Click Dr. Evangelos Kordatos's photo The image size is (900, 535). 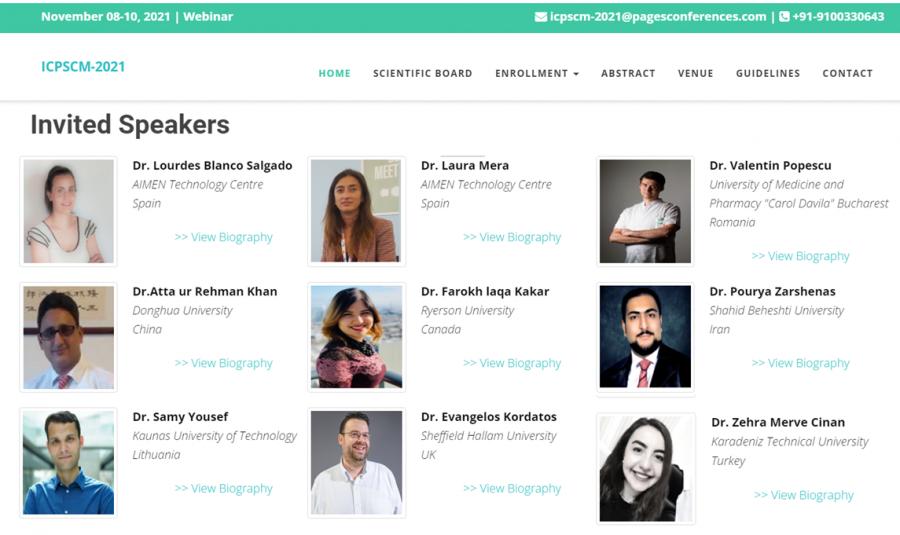(x=356, y=462)
